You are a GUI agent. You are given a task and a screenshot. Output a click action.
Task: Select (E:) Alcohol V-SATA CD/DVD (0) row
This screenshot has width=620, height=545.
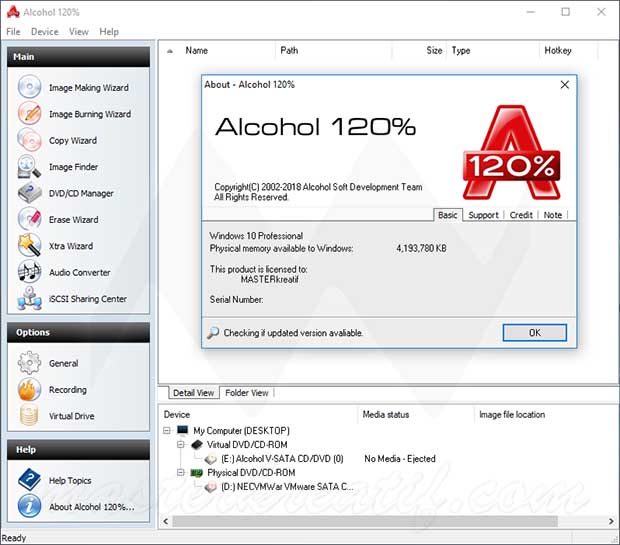click(282, 459)
